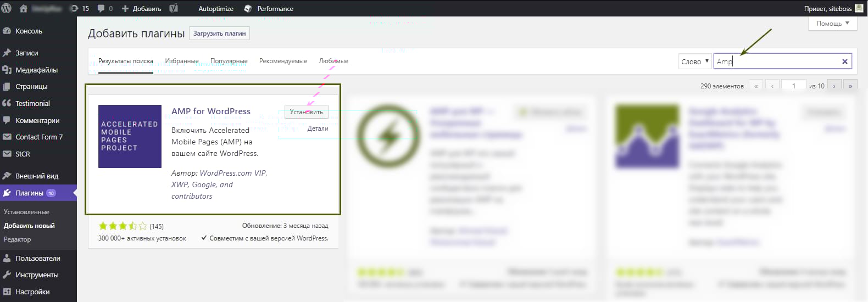
Task: Open Комментарии in the sidebar
Action: pos(38,120)
